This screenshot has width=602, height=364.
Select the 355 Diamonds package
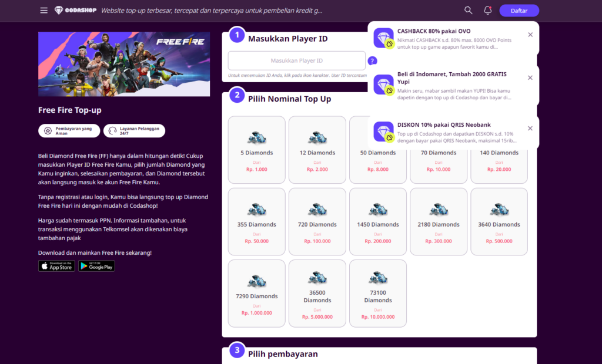tap(257, 222)
